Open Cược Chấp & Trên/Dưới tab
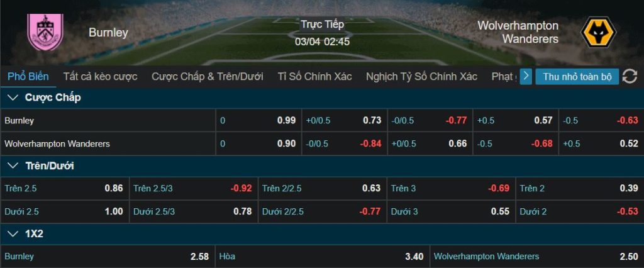 [207, 77]
